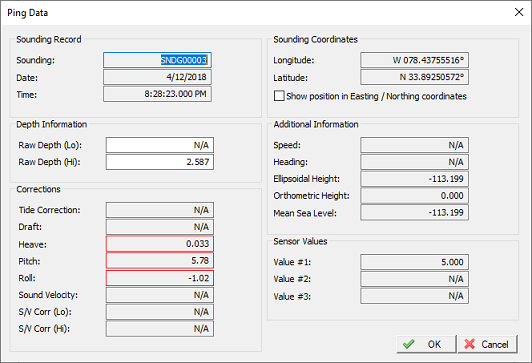Click the Value #3 field
The image size is (532, 363).
pos(414,296)
